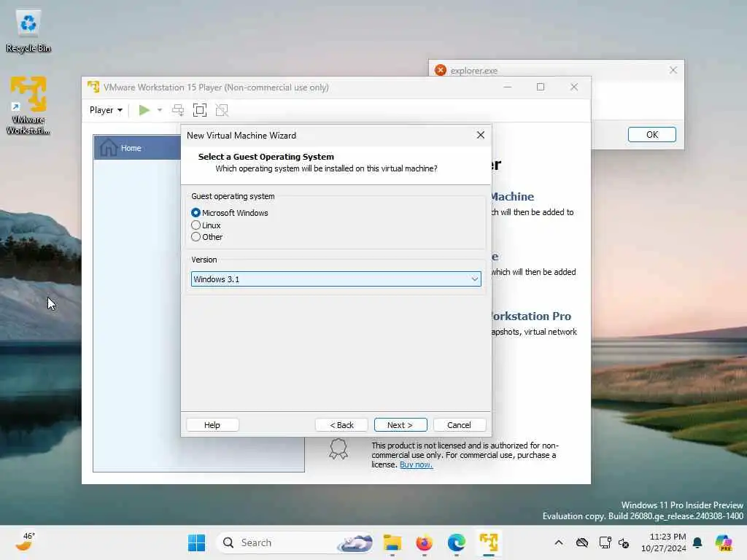Open the Player menu

point(106,110)
